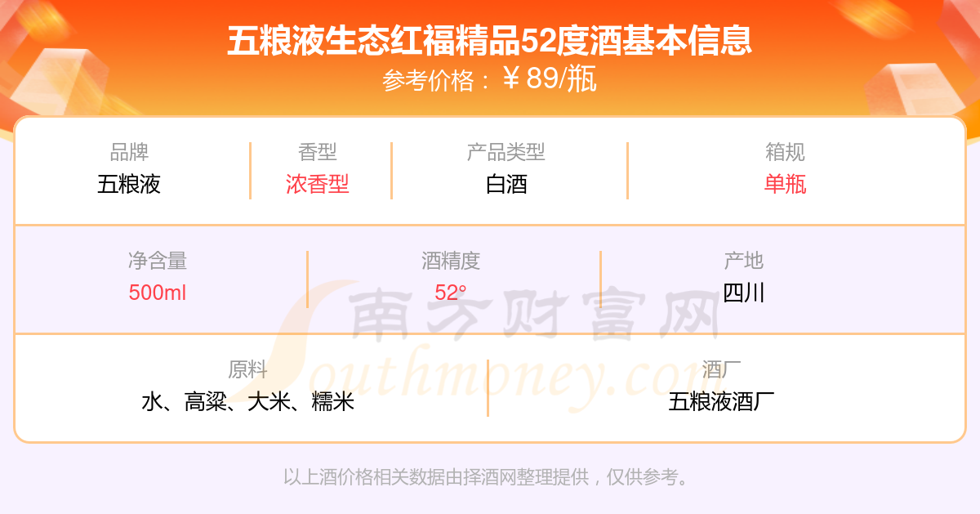The width and height of the screenshot is (980, 514).
Task: Click the 产品类型 label
Action: point(506,152)
